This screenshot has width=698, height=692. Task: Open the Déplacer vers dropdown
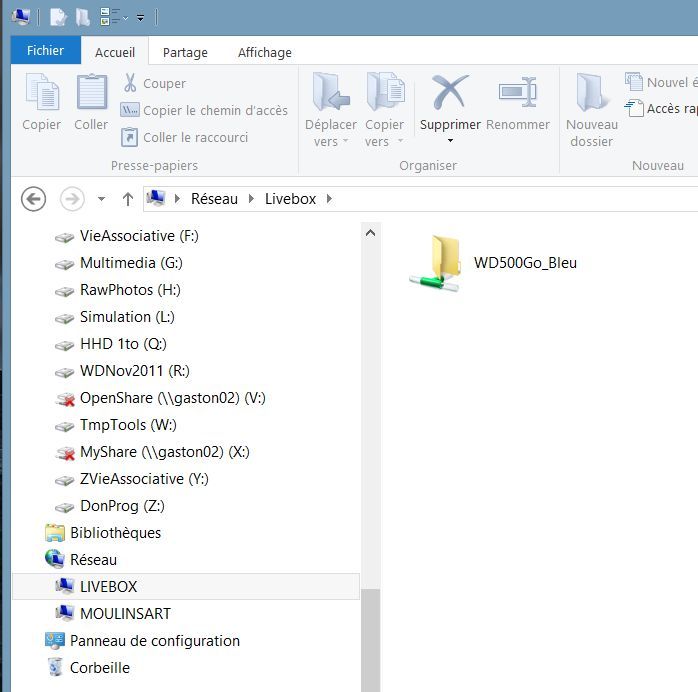[331, 132]
